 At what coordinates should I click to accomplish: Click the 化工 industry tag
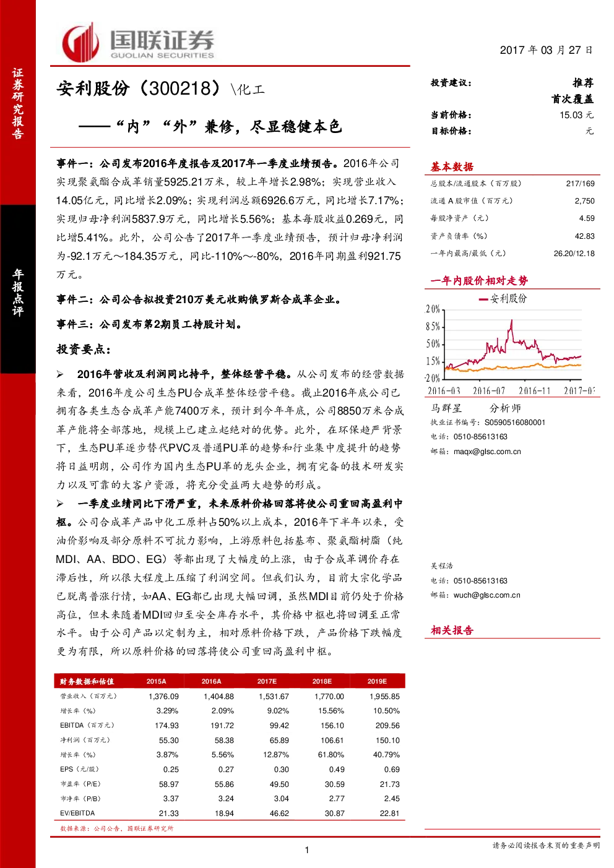(251, 90)
